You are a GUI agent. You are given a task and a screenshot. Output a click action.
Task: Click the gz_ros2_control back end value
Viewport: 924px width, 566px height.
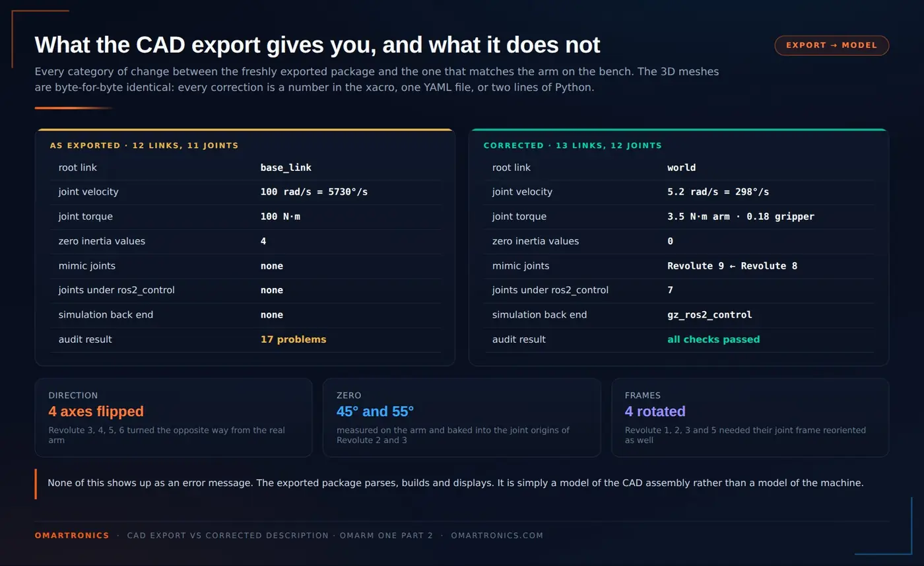coord(709,315)
